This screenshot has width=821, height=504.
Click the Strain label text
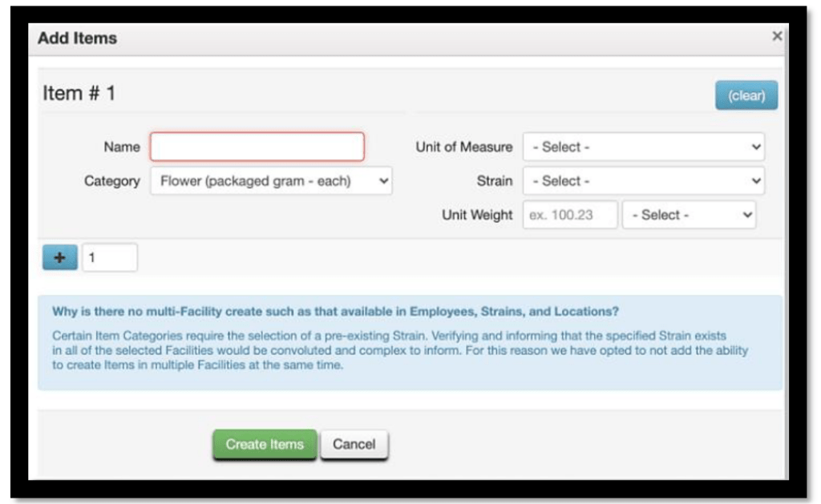pyautogui.click(x=495, y=181)
